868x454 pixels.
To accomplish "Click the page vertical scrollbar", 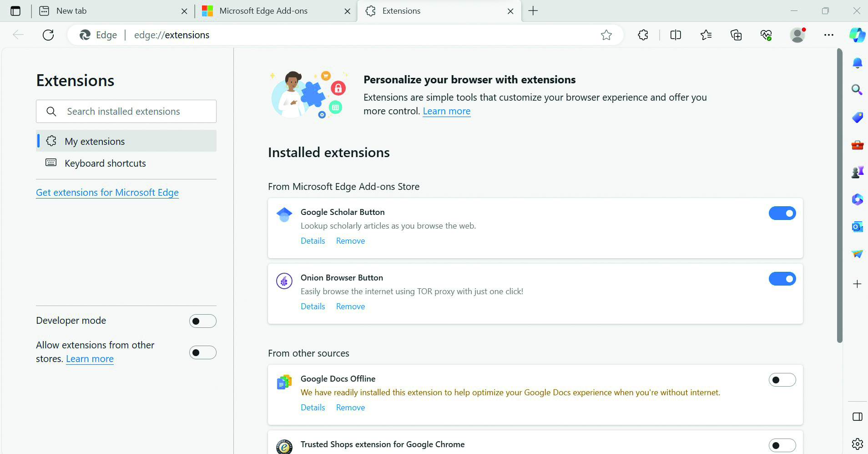I will [840, 196].
